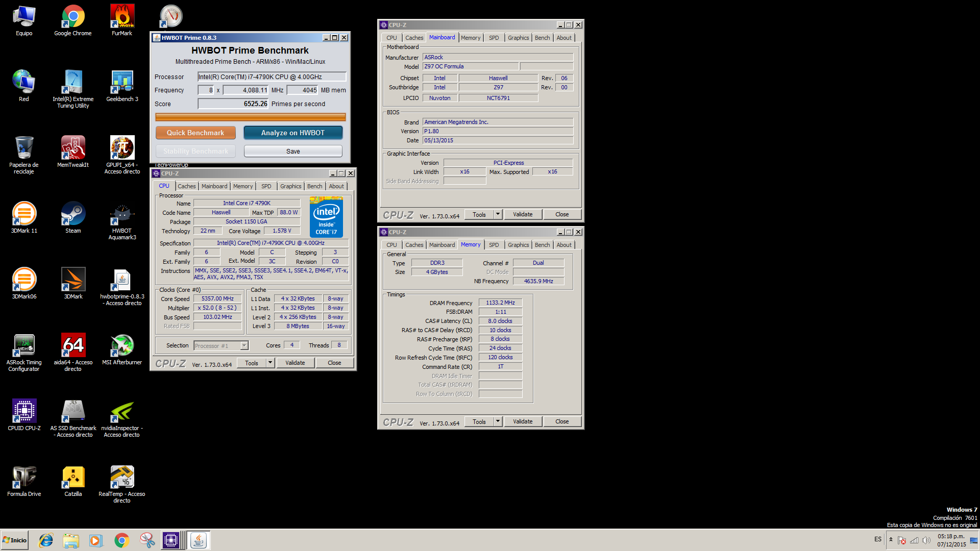Open Graphics tab in Mainboard window
Image resolution: width=980 pixels, height=551 pixels.
click(x=518, y=38)
